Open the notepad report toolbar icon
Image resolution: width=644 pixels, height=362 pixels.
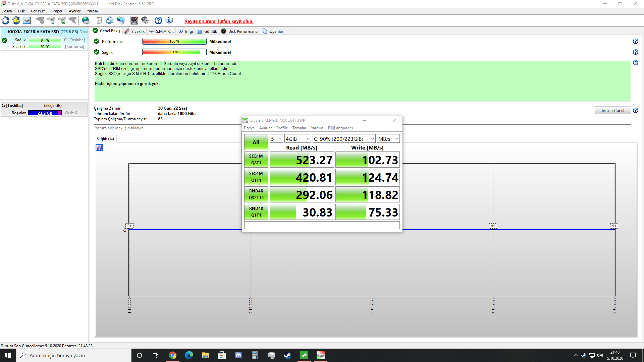tap(99, 21)
